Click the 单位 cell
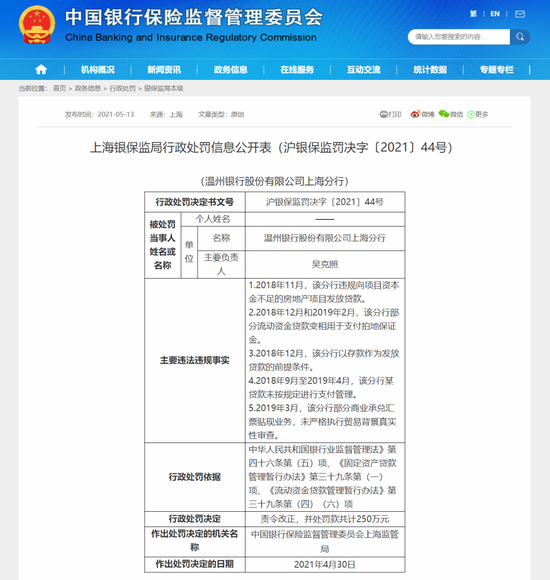The width and height of the screenshot is (550, 580). click(189, 252)
